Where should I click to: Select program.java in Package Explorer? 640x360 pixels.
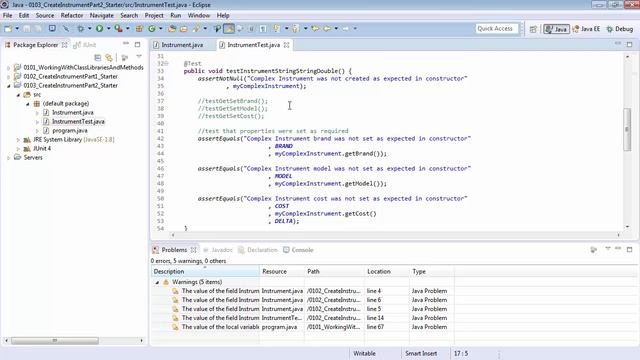coord(70,131)
